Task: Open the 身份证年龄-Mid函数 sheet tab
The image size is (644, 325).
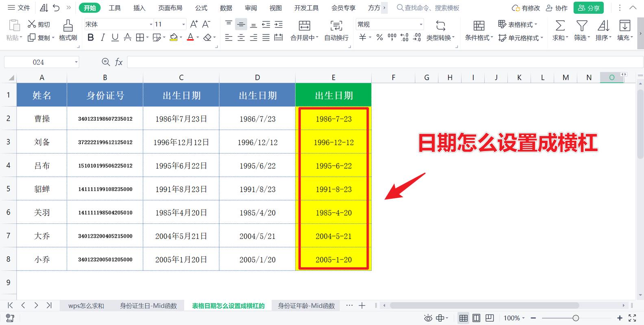Action: 307,305
